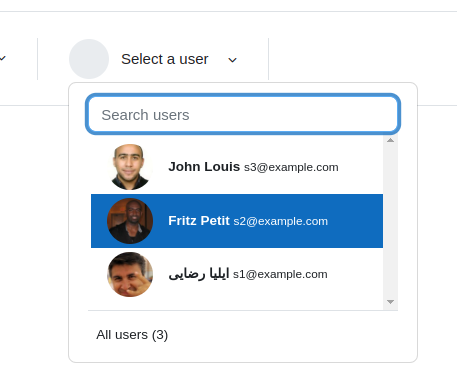Click the user list scrollbar track
Screen dimensions: 457x388
[x=390, y=221]
